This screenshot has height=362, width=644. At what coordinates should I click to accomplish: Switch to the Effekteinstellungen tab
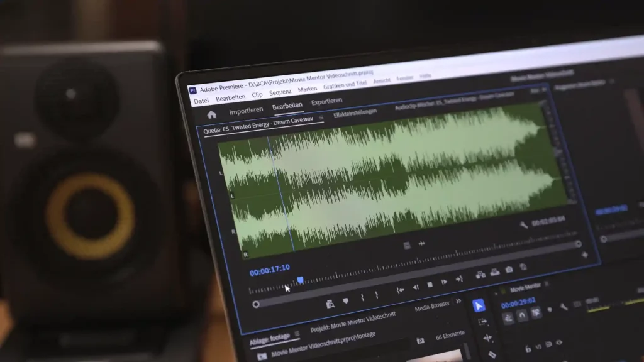tap(355, 114)
